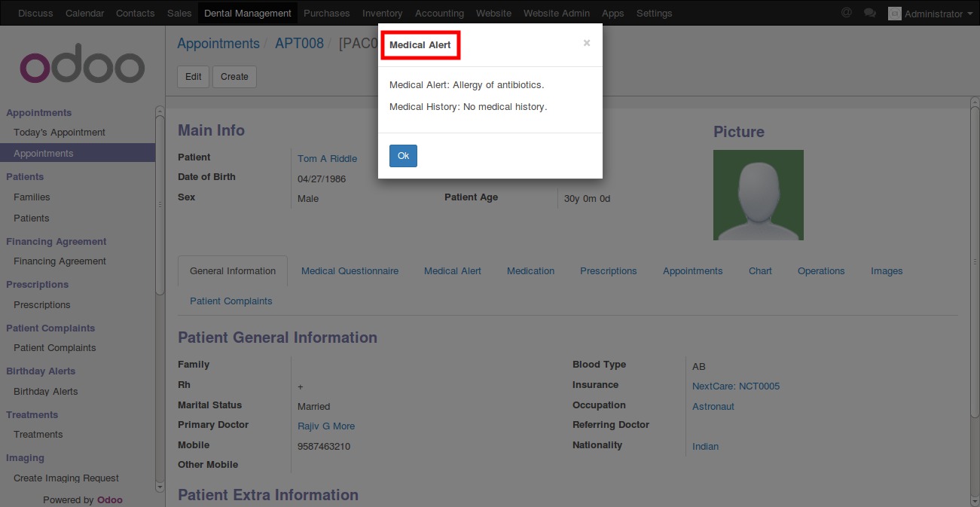Close the Medical Alert dialog with X
This screenshot has height=507, width=980.
coord(587,44)
